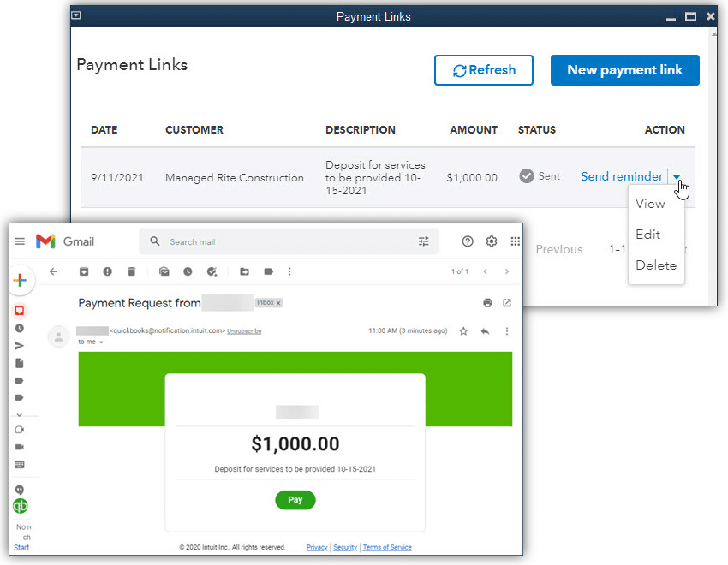Click the QuickBooks green icon in Gmail sidebar
728x565 pixels.
20,506
